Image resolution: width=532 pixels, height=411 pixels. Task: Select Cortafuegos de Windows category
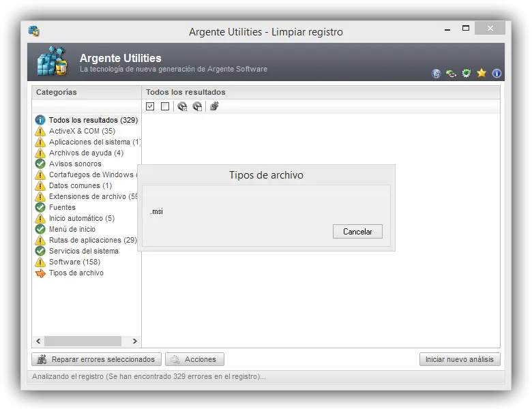pyautogui.click(x=93, y=174)
